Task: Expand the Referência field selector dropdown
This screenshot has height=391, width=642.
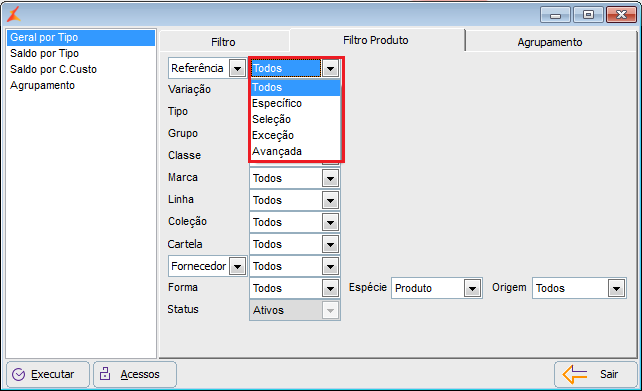Action: 237,68
